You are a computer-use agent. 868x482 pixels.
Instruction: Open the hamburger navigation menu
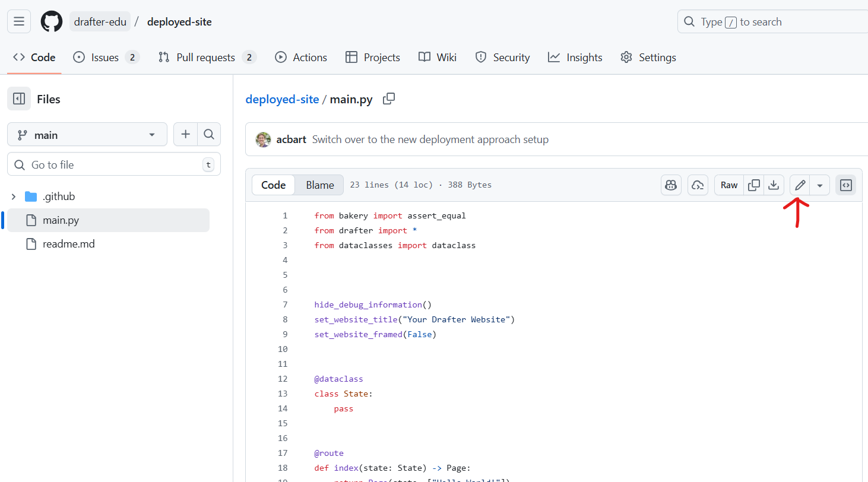[19, 22]
